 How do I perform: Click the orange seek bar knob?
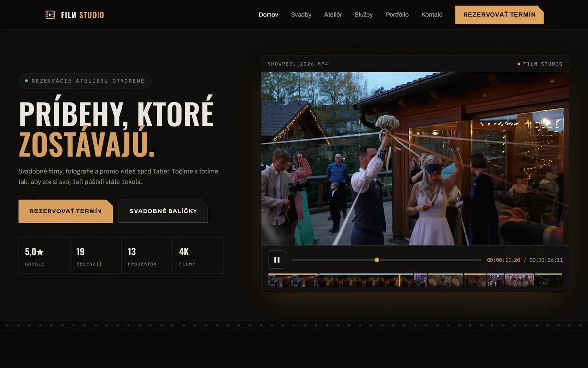tap(377, 260)
